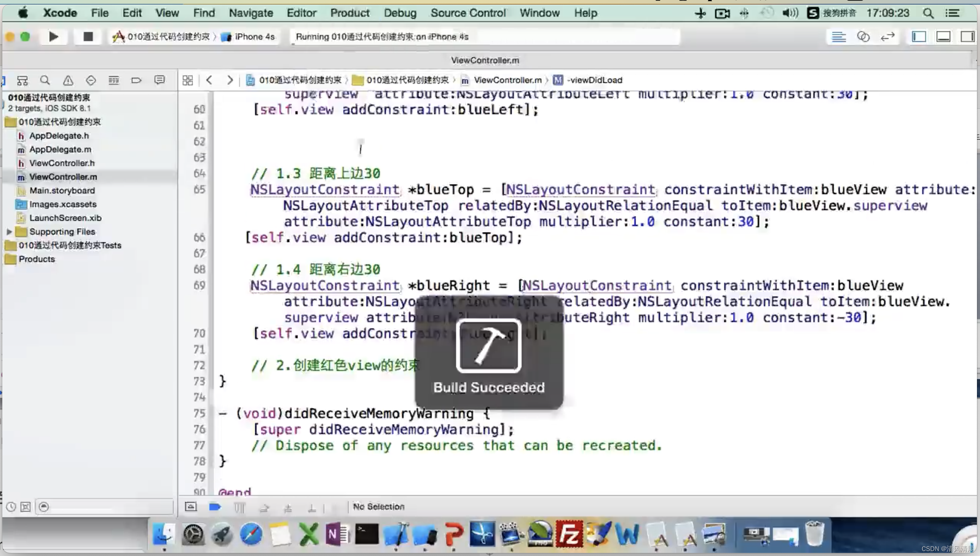Show the Breakpoint navigator icon
The height and width of the screenshot is (556, 980).
point(136,80)
